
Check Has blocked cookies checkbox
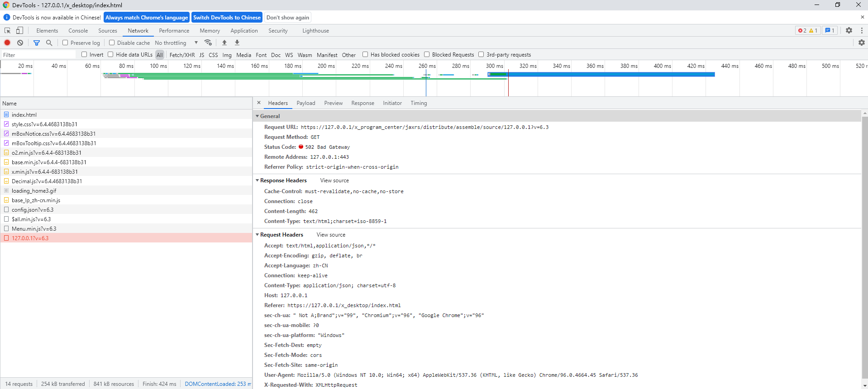click(365, 54)
